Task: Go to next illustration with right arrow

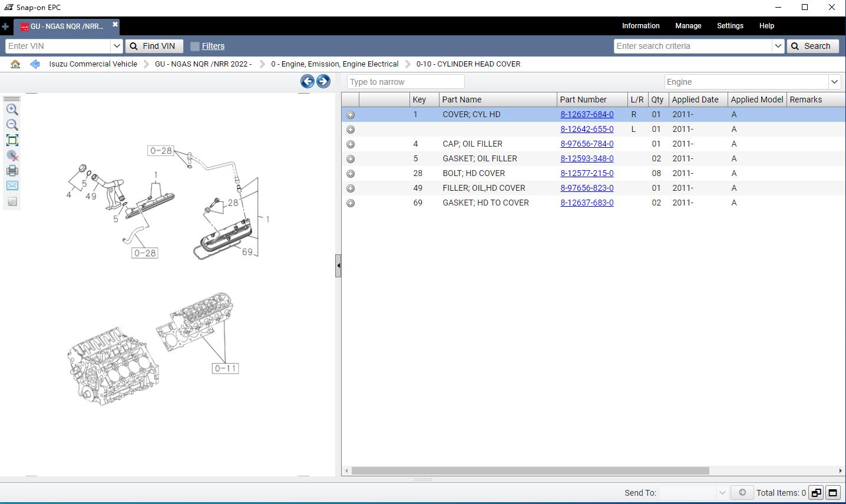Action: 323,81
